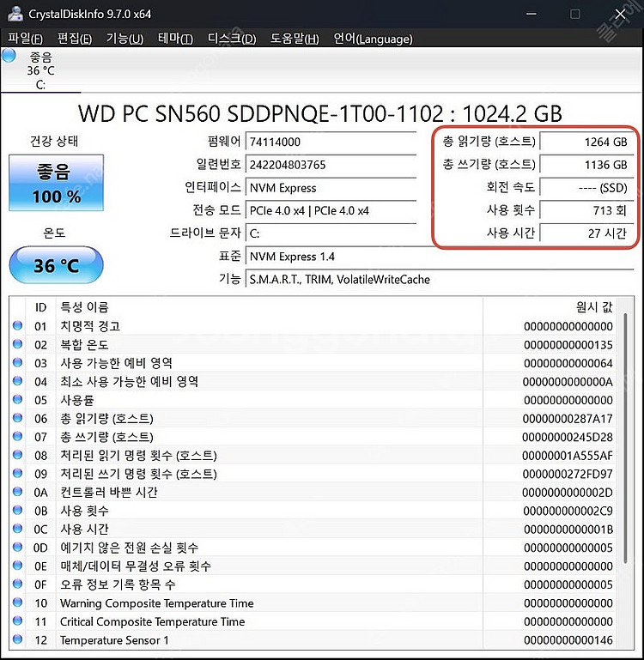Click the status dot for row 11 Critical Composite Temperature
Viewport: 644px width, 660px height.
(18, 621)
